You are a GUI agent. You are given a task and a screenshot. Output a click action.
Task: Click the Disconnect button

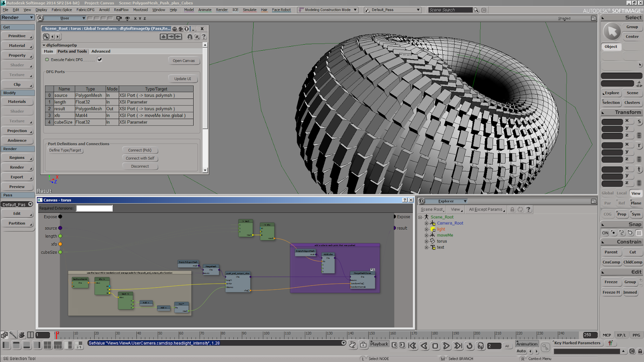tap(140, 166)
